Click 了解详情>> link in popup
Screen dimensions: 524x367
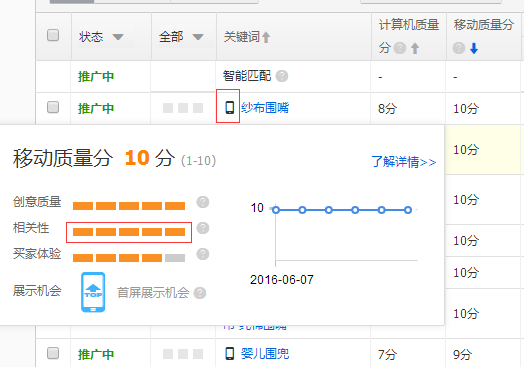coord(404,162)
